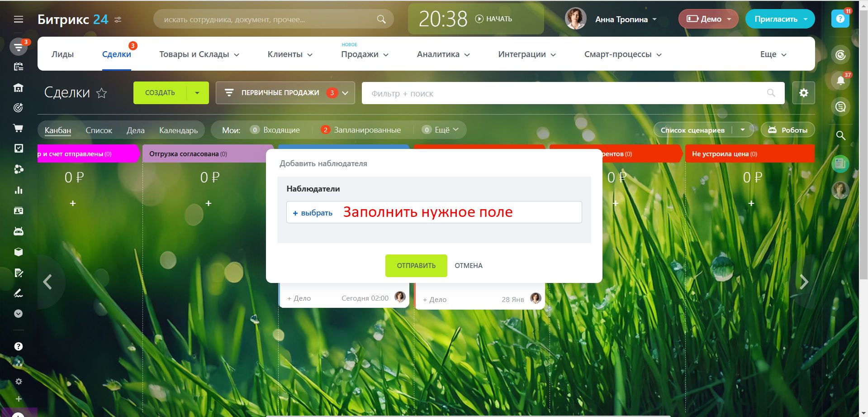Toggle the Запланированные counter filter
The height and width of the screenshot is (417, 868).
(x=361, y=130)
